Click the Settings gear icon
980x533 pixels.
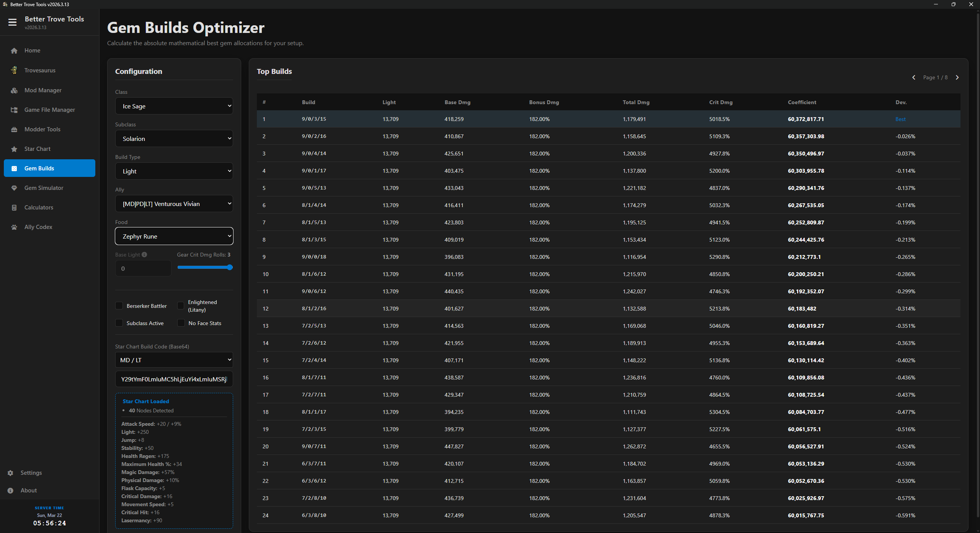click(x=10, y=473)
